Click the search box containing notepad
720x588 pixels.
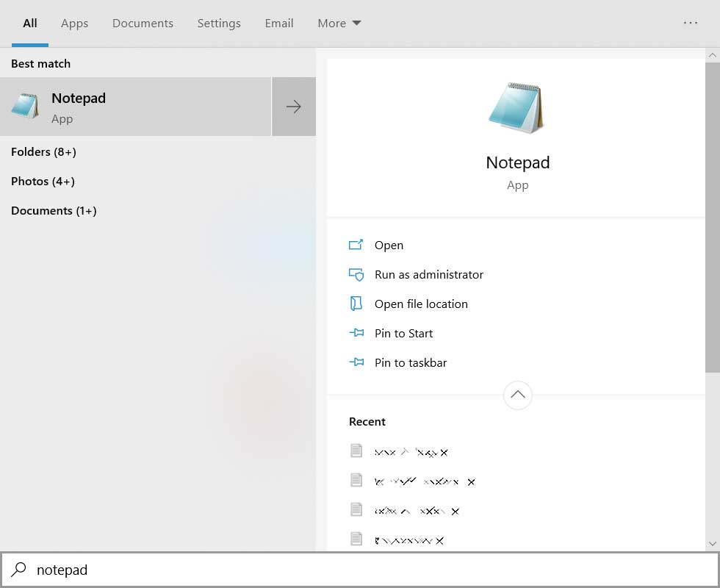(360, 570)
